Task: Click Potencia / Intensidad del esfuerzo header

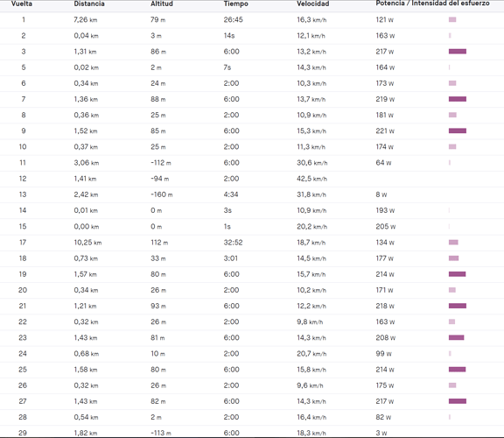Action: click(432, 4)
